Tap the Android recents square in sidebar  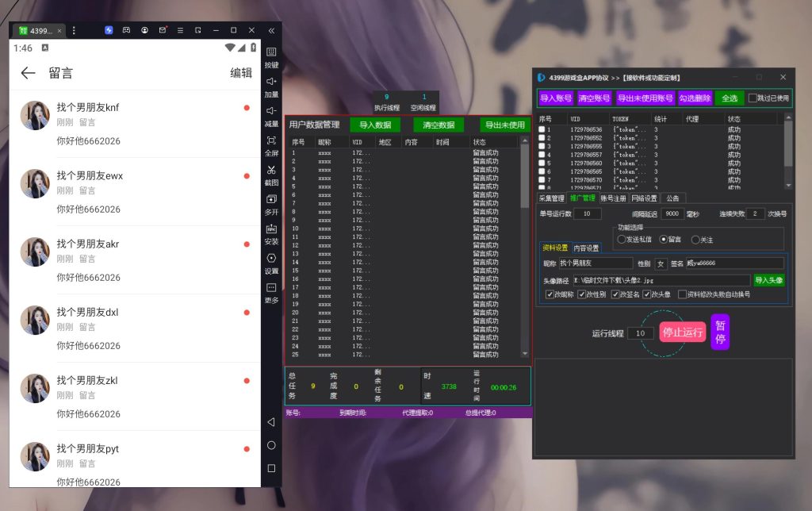pos(271,468)
